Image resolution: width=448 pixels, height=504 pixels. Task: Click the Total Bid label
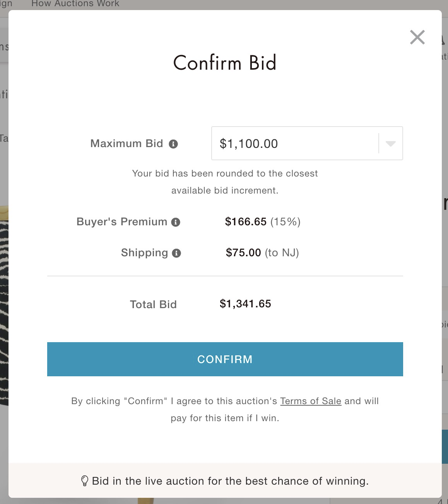point(153,305)
